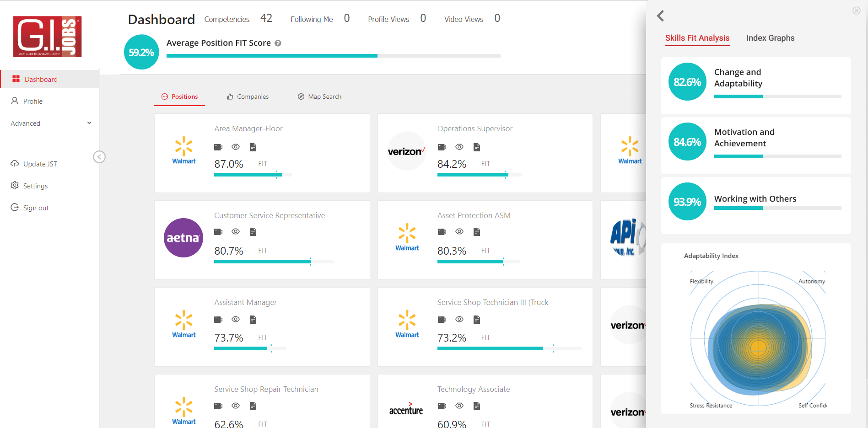Open Settings from the sidebar
Screen dimensions: 868x428
pyautogui.click(x=50, y=186)
